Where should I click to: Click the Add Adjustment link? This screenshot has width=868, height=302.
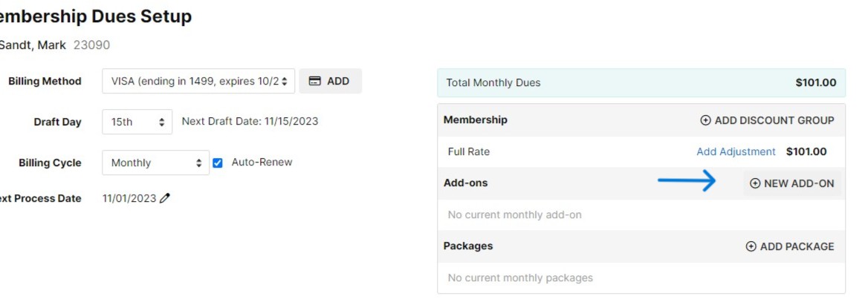tap(736, 151)
